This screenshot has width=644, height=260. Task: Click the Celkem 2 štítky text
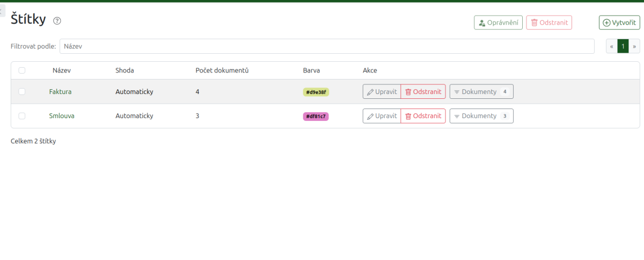click(x=33, y=141)
